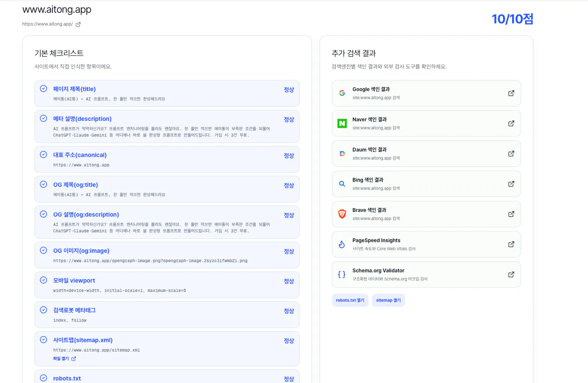Click check icon beside OG 설명(og:description)
The height and width of the screenshot is (383, 588).
43,214
